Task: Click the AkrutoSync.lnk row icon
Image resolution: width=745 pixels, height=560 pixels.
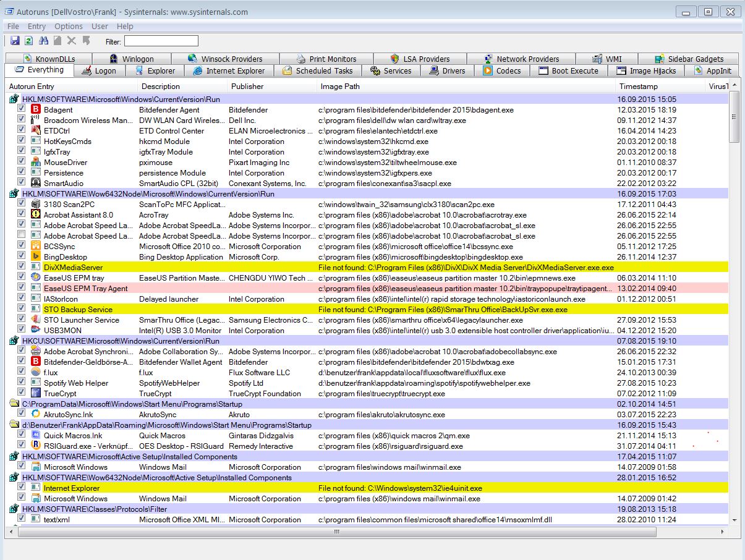Action: [x=36, y=415]
